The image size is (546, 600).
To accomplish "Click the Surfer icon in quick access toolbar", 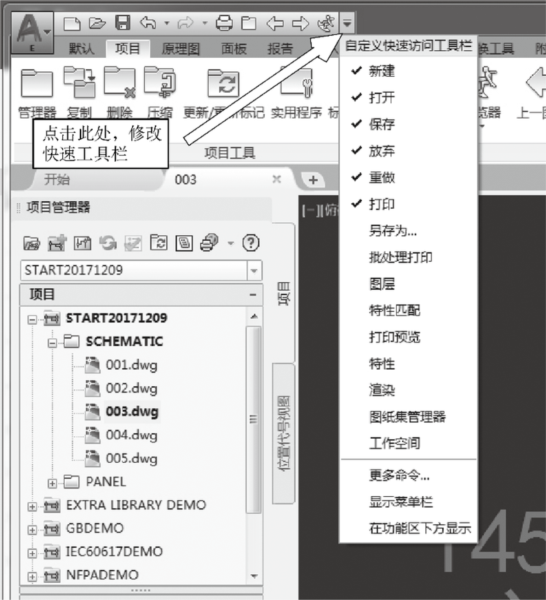I will (x=326, y=23).
